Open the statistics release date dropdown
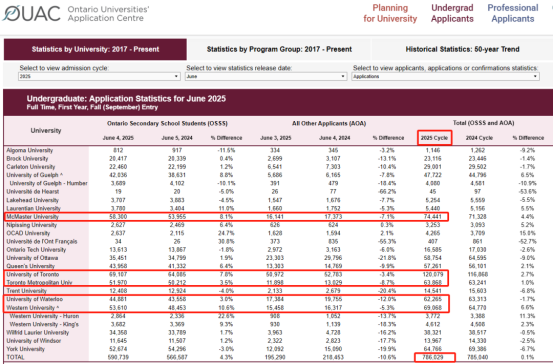 (266, 76)
